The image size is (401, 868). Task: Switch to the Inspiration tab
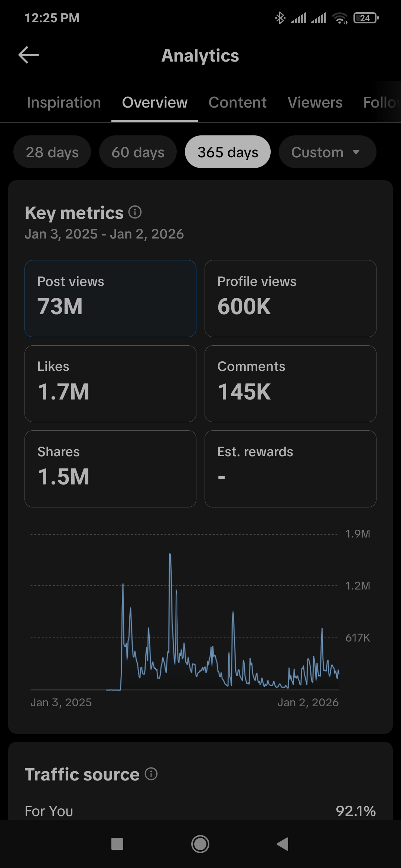[x=64, y=102]
